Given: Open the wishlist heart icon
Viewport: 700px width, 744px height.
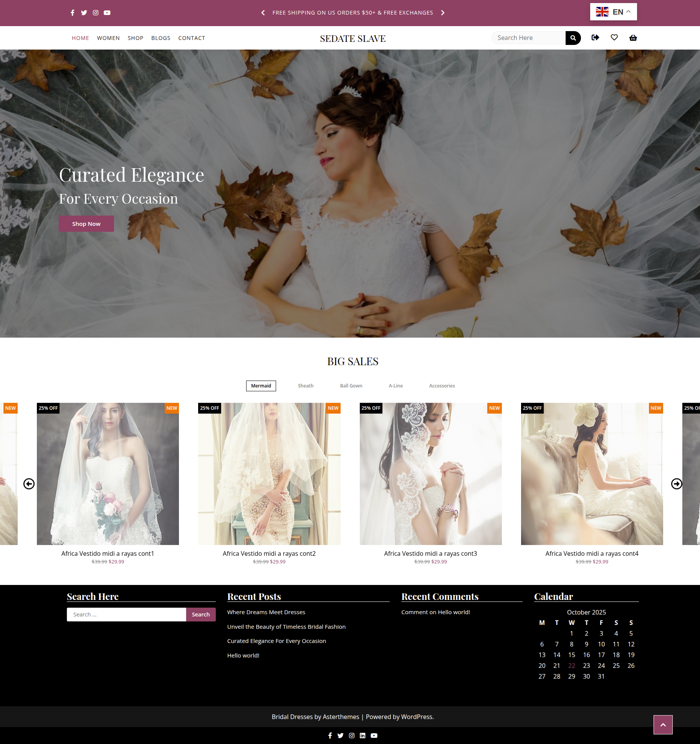Looking at the screenshot, I should [x=614, y=38].
